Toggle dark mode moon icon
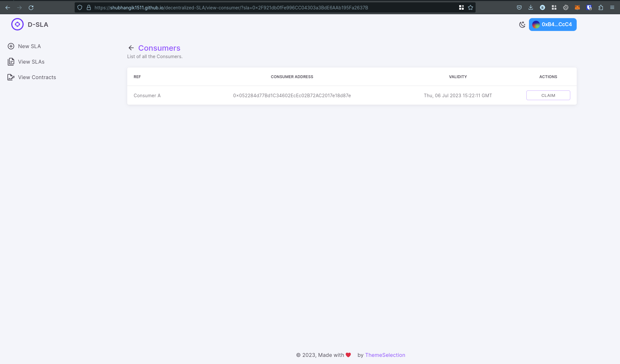The height and width of the screenshot is (364, 620). point(522,25)
